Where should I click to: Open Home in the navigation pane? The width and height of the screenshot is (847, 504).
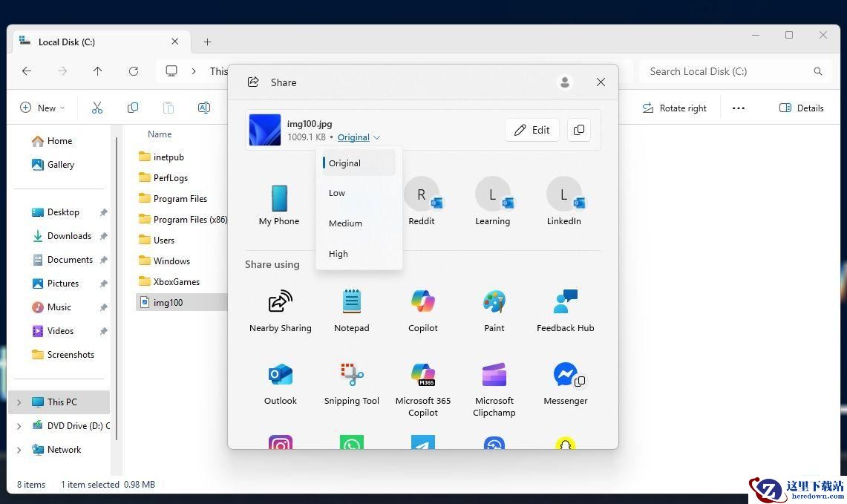pos(52,141)
